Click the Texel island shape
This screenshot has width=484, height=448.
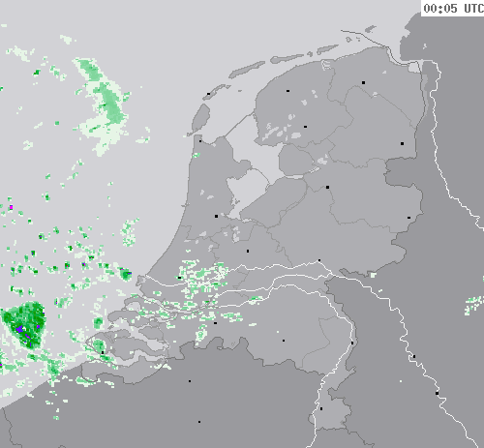click(x=200, y=117)
